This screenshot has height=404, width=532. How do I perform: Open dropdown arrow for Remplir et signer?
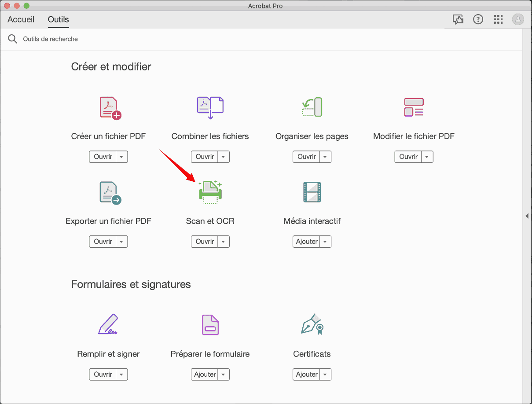[122, 375]
